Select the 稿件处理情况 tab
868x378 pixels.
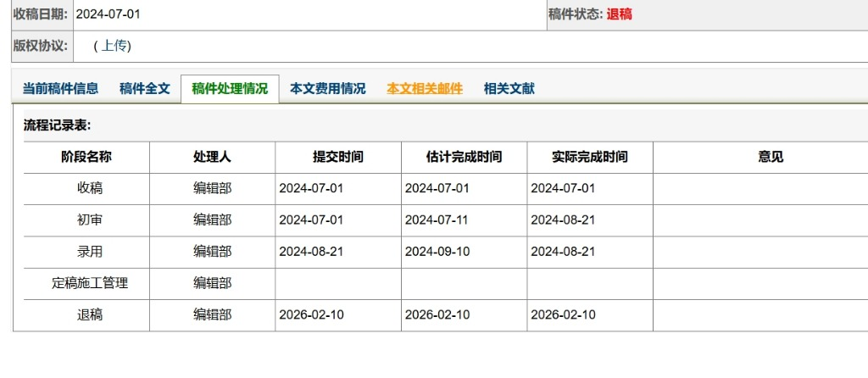coord(230,89)
